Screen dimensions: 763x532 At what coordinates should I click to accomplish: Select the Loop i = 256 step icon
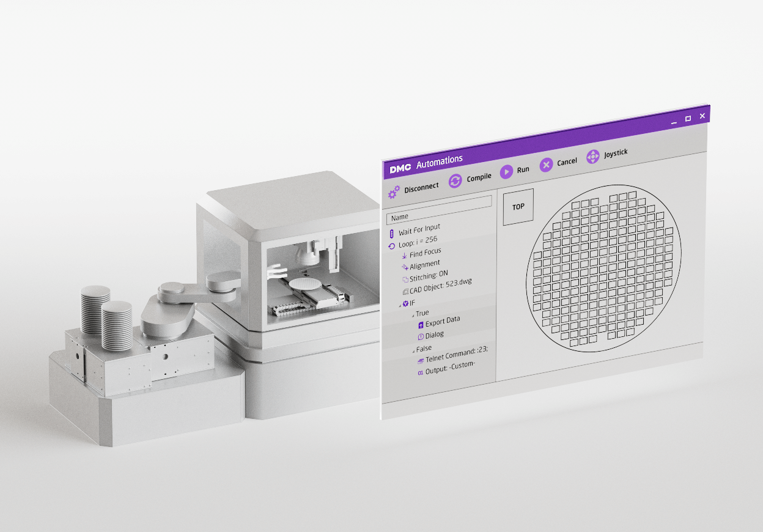[x=392, y=246]
